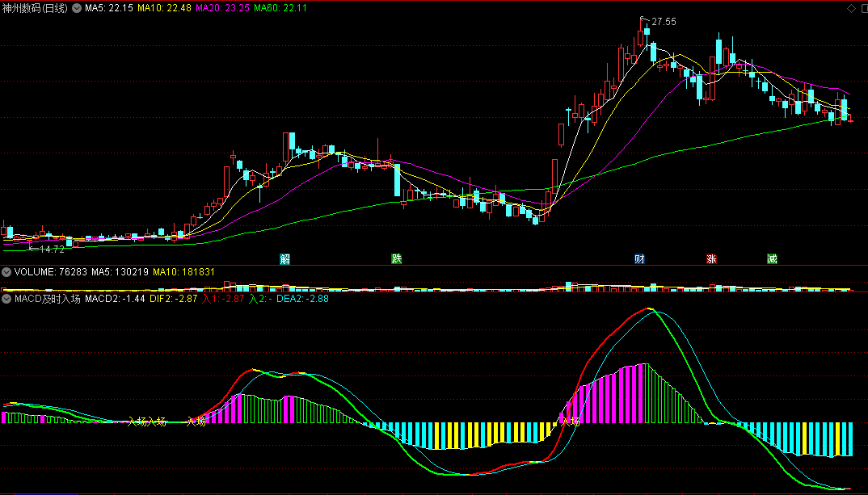Click the MACD2: -1.44 value

coord(115,299)
